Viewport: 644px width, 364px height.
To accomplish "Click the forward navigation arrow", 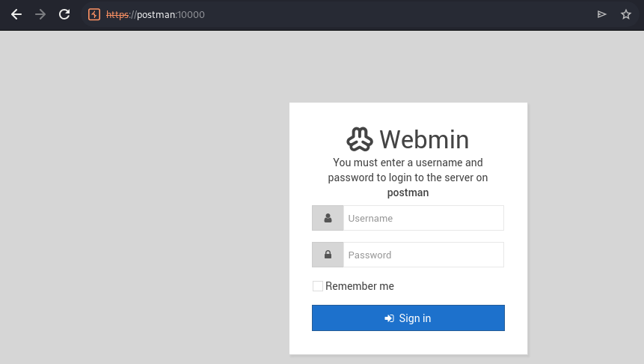I will [x=40, y=14].
